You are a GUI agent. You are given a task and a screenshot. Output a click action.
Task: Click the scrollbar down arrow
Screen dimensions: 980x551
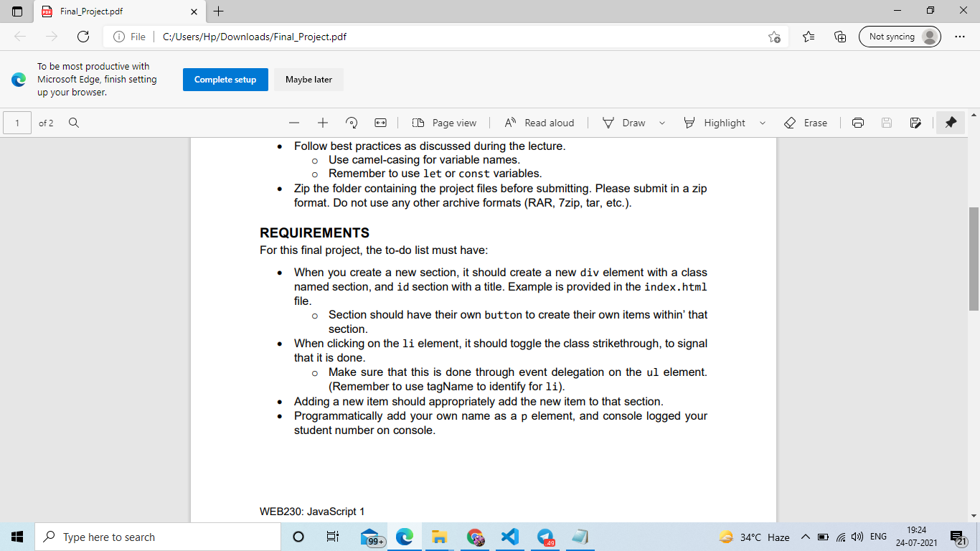coord(974,515)
